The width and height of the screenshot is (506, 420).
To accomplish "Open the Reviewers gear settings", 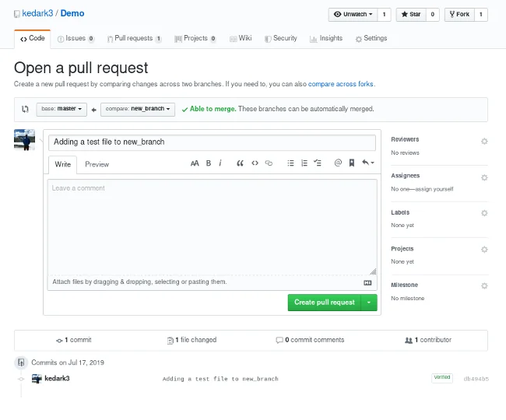I will pyautogui.click(x=484, y=141).
